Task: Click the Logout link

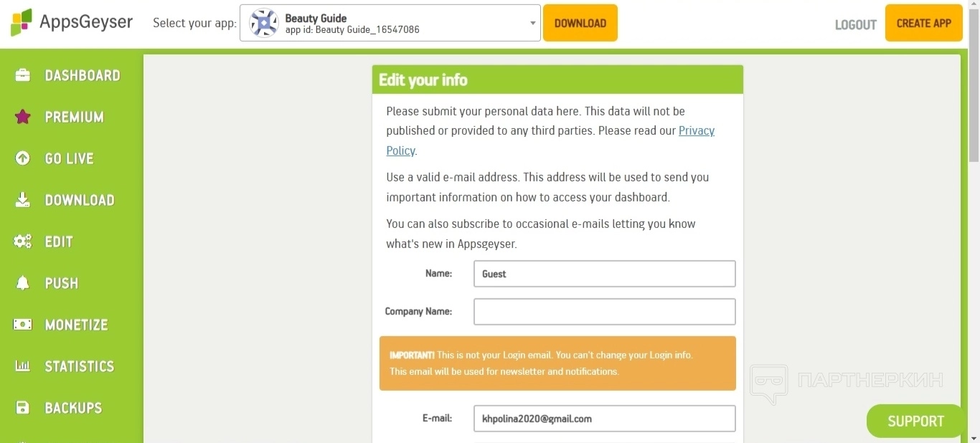Action: pos(855,24)
